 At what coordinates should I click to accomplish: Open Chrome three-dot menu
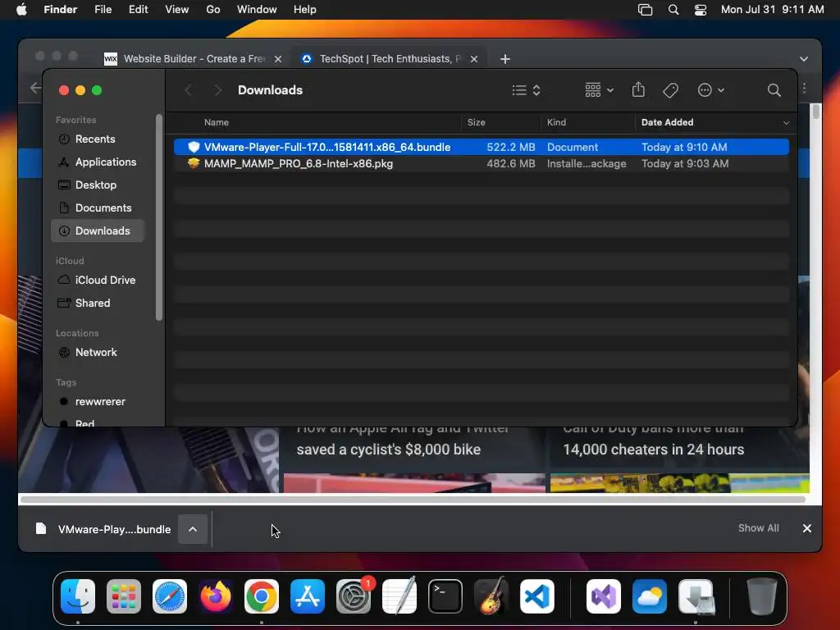804,88
